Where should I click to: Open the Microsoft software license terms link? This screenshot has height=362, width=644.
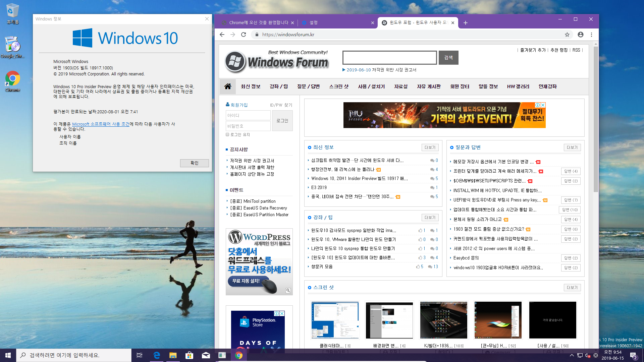click(101, 124)
